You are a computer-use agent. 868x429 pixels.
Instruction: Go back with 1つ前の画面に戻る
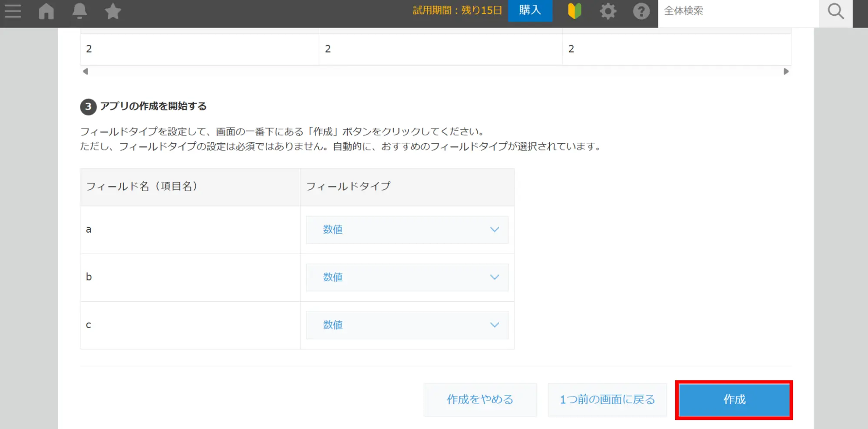pyautogui.click(x=607, y=399)
